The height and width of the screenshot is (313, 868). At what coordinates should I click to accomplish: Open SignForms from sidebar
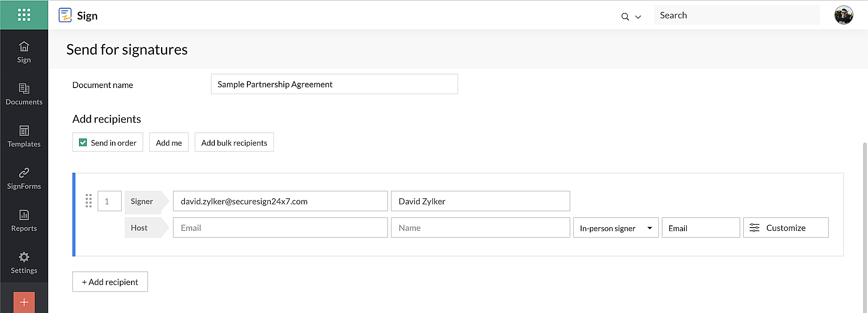pos(24,178)
